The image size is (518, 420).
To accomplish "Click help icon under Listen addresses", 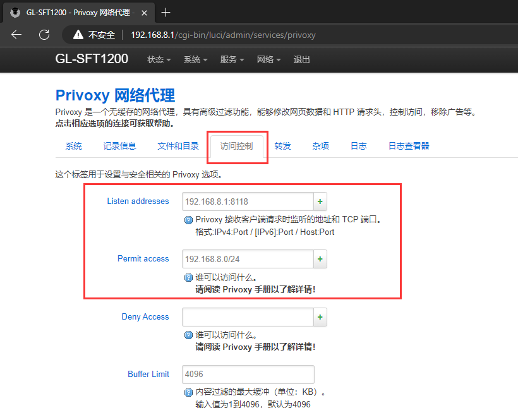I will [x=188, y=220].
